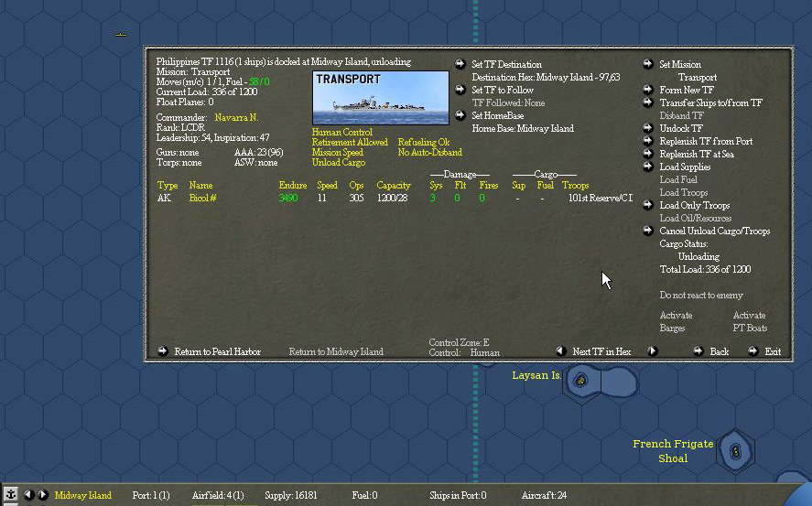This screenshot has height=506, width=812.
Task: Click the French Frigate Shoal map label
Action: (x=673, y=450)
